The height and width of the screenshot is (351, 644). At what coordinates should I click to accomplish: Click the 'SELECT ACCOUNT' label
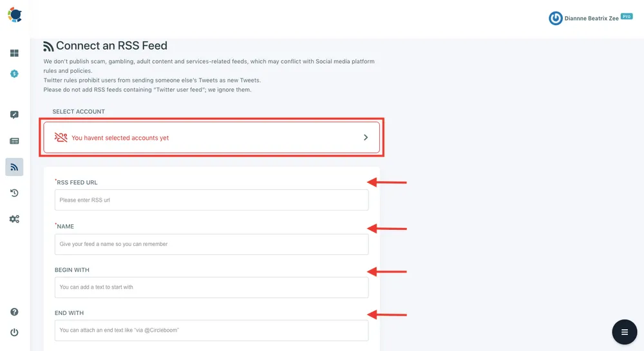(79, 111)
